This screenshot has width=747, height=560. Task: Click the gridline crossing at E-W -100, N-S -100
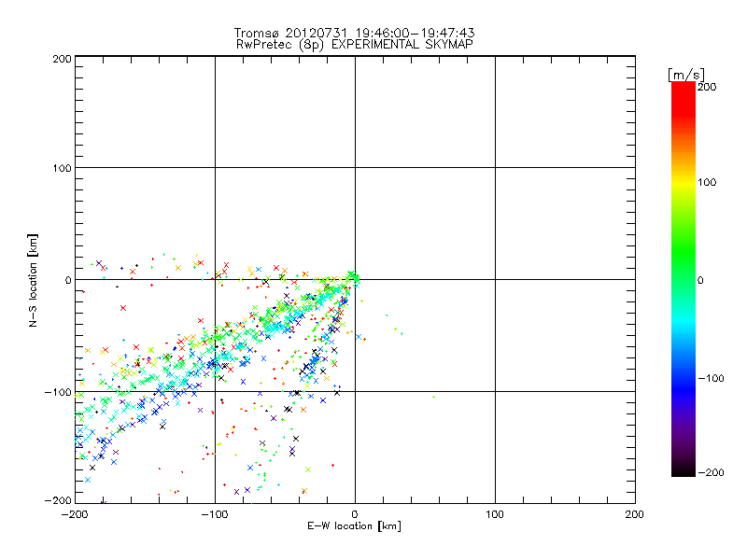[x=215, y=391]
